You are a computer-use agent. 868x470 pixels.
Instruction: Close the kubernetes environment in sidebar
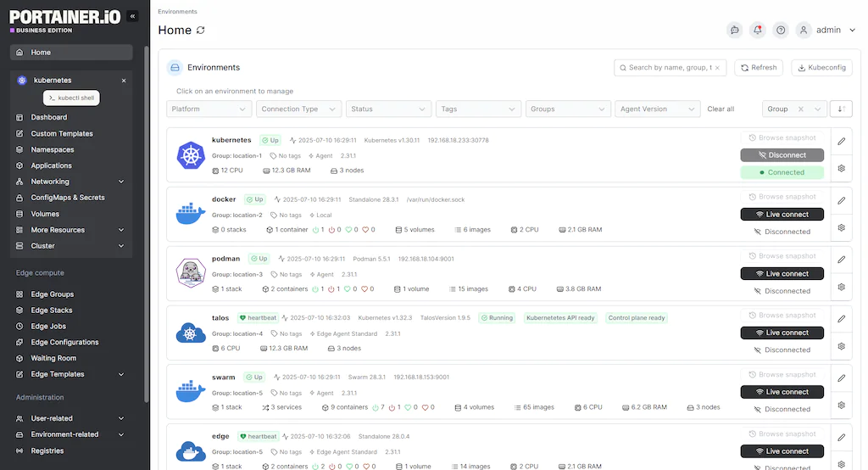click(x=124, y=81)
